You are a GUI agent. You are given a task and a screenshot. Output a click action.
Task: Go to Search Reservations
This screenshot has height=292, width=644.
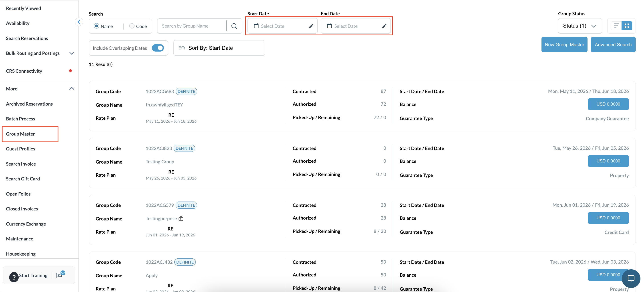pyautogui.click(x=27, y=38)
